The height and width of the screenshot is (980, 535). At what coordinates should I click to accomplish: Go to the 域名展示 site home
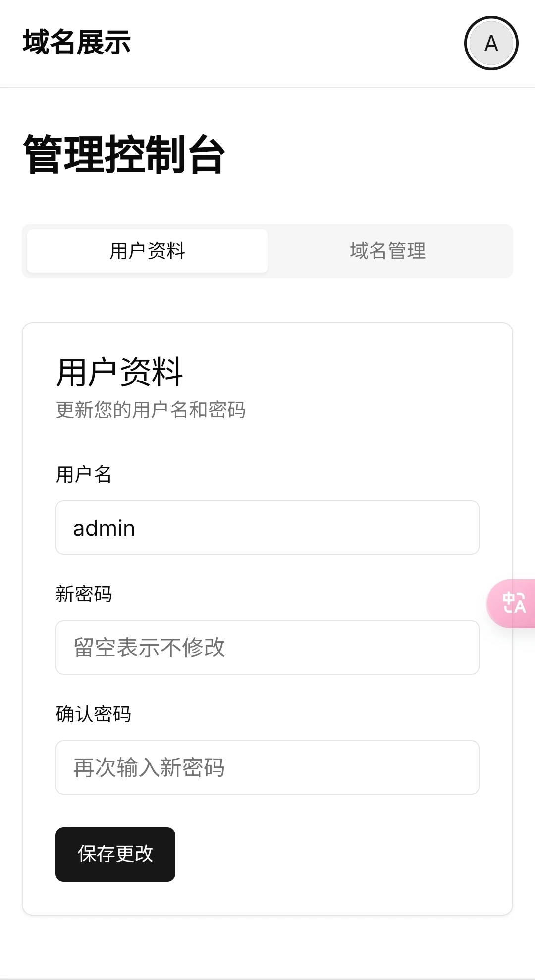[77, 42]
